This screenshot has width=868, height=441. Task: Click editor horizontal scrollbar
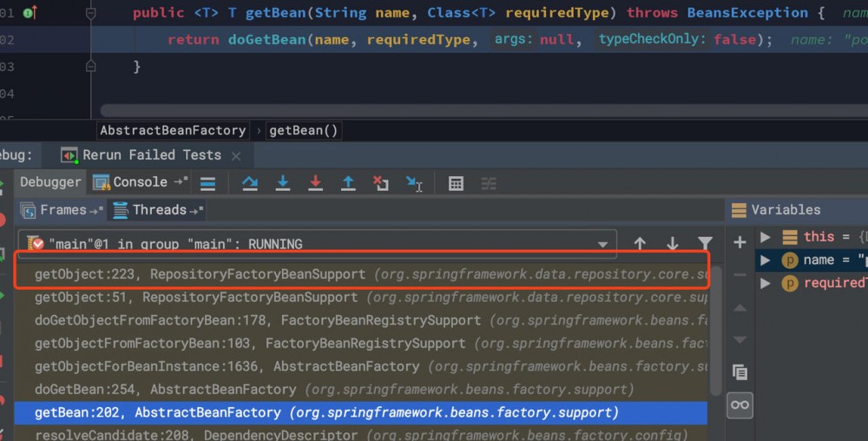[483, 110]
